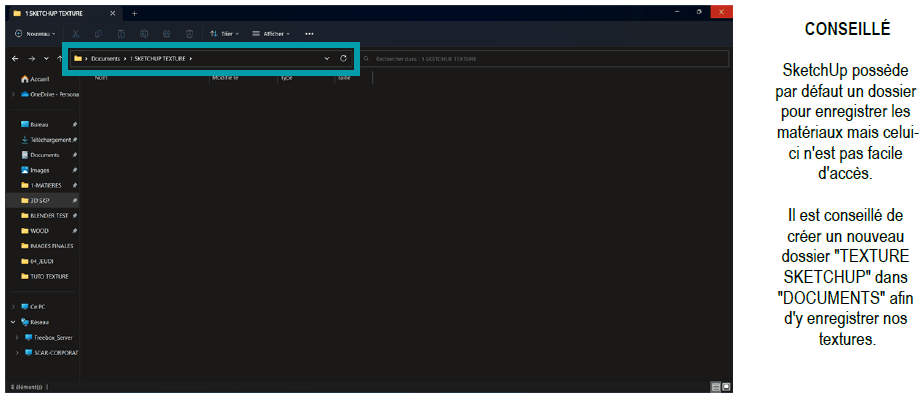
Task: Click the Rename icon in toolbar
Action: point(144,34)
